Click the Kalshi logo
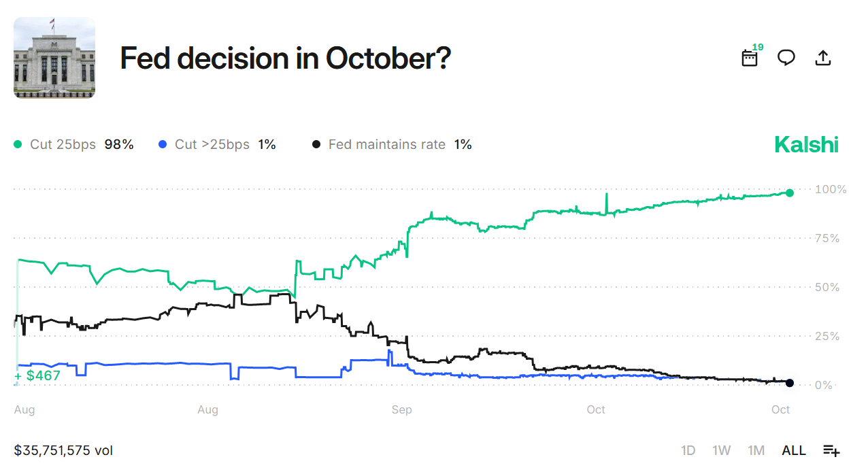 coord(806,144)
